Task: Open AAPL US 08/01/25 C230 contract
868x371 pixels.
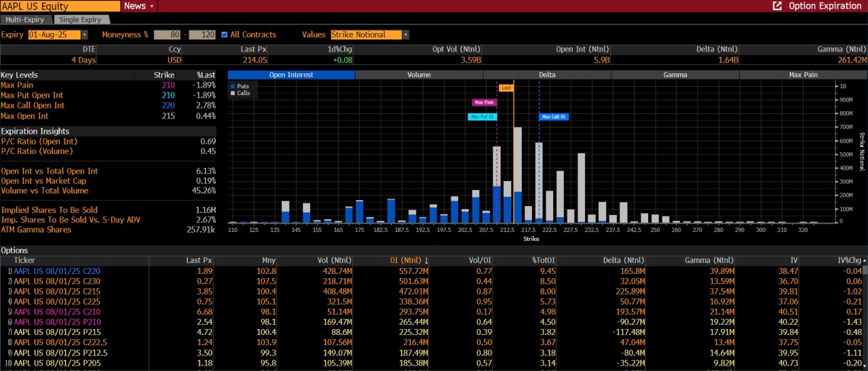Action: [x=56, y=281]
